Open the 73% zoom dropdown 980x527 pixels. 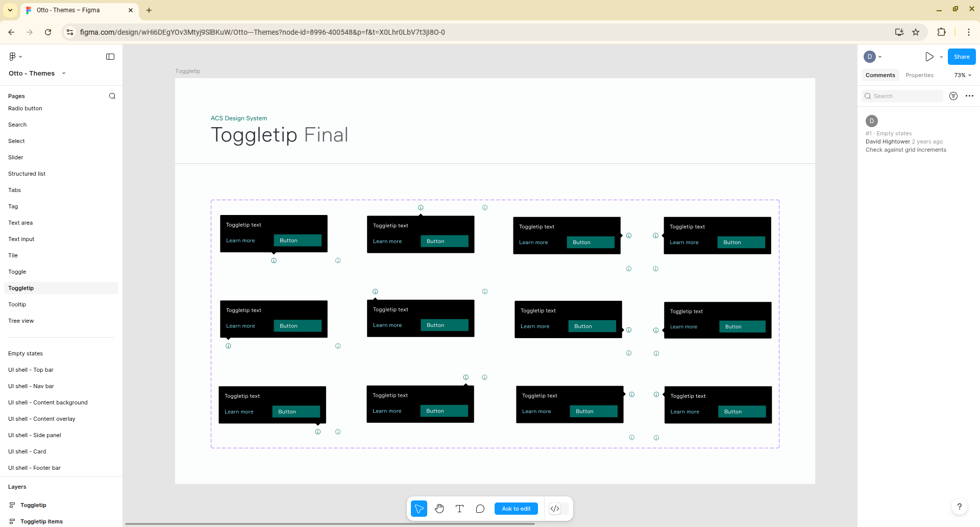pos(963,75)
